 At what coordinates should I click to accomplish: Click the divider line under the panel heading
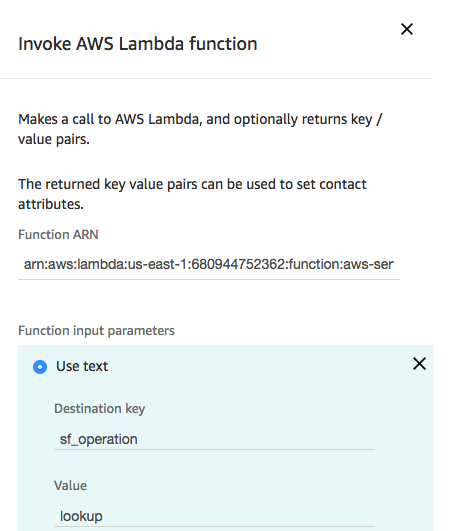217,79
